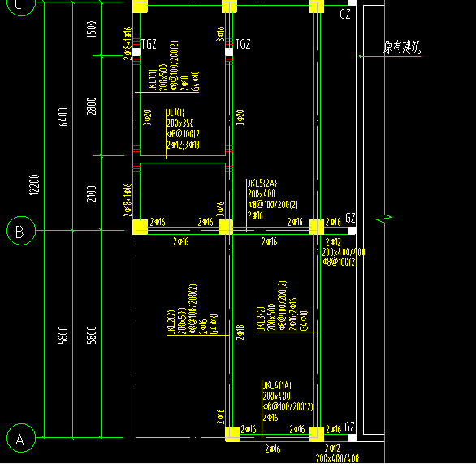
Task: Click the JKL1(1) beam label
Action: [153, 80]
